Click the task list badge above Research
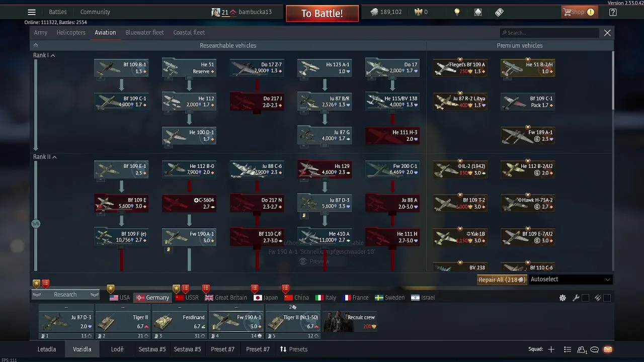 pyautogui.click(x=45, y=284)
